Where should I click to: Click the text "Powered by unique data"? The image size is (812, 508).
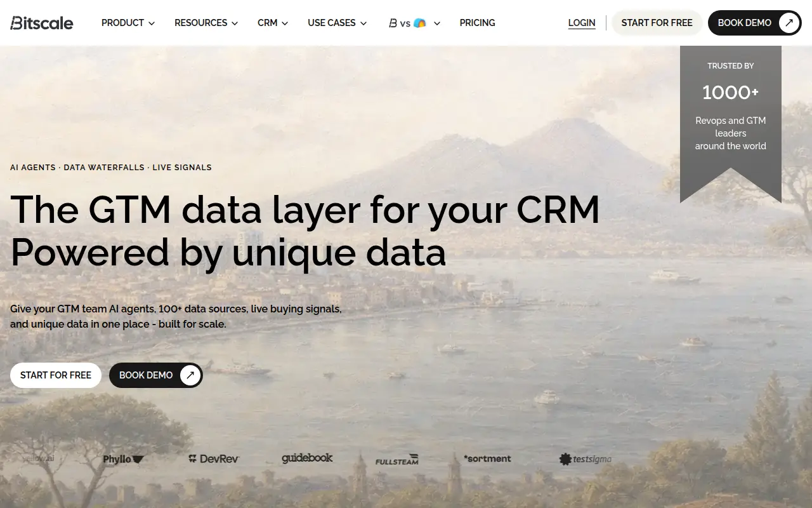click(228, 252)
